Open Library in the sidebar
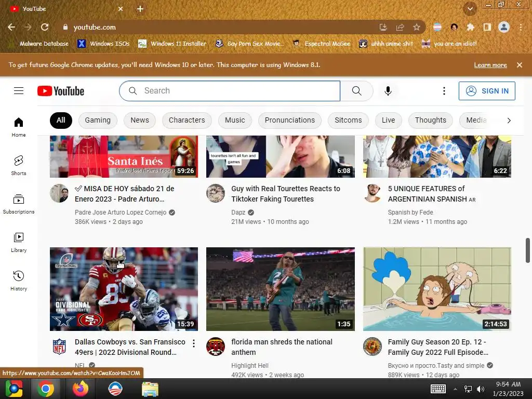The image size is (532, 399). tap(19, 242)
